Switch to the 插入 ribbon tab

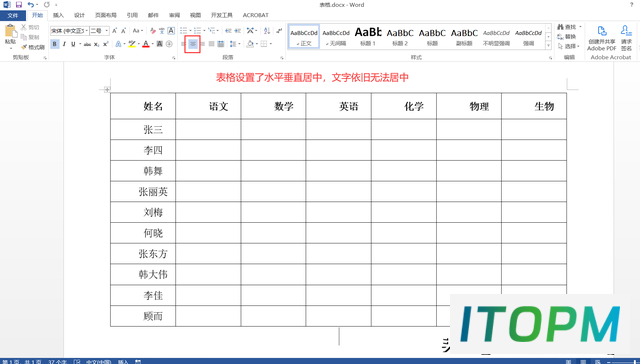[x=58, y=15]
